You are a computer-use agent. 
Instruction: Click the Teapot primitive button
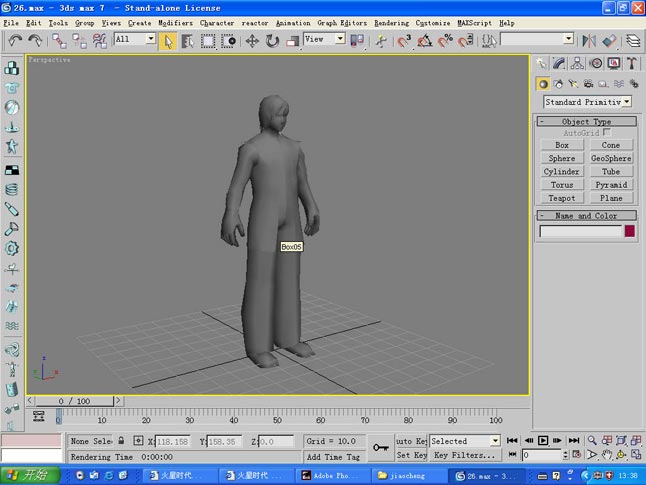click(x=562, y=198)
